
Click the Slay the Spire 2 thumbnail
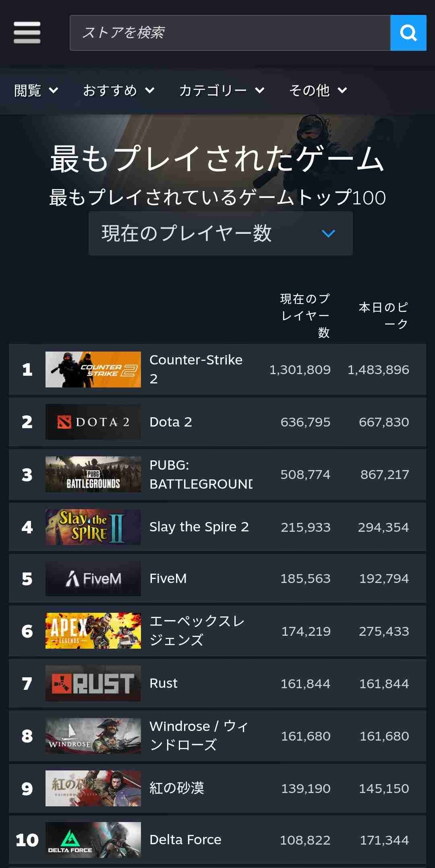[x=93, y=527]
